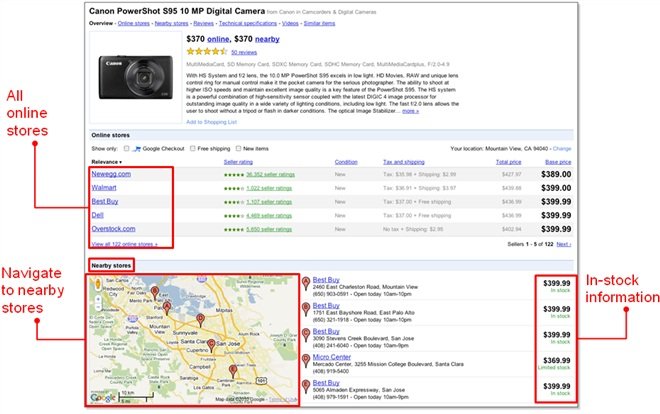The image size is (660, 414).
Task: Open the Relevance sort dropdown
Action: click(x=106, y=162)
